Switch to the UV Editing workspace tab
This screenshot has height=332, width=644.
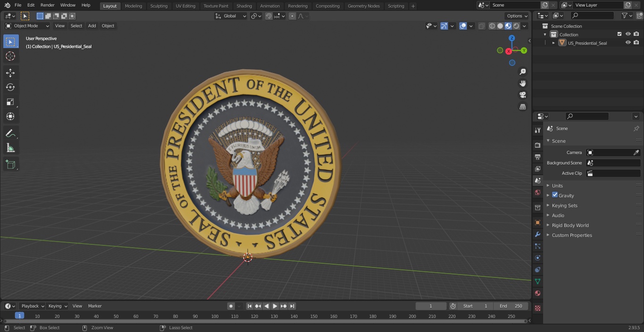tap(185, 6)
